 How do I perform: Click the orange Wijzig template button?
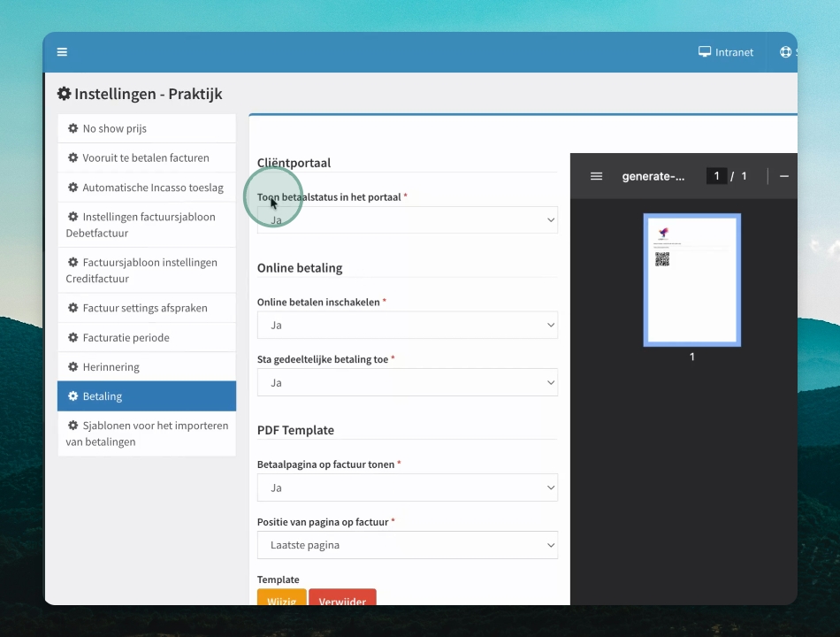(x=282, y=597)
